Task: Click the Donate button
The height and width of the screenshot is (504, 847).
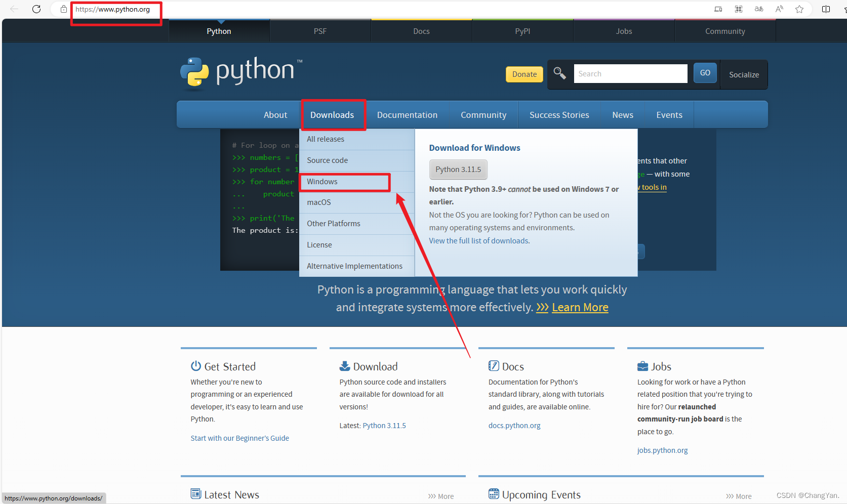Action: (525, 74)
